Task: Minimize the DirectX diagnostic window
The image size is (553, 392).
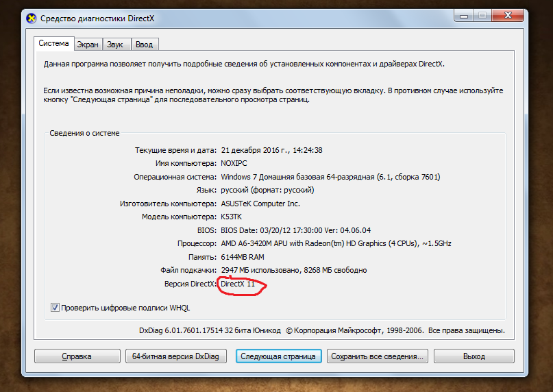Action: click(464, 16)
